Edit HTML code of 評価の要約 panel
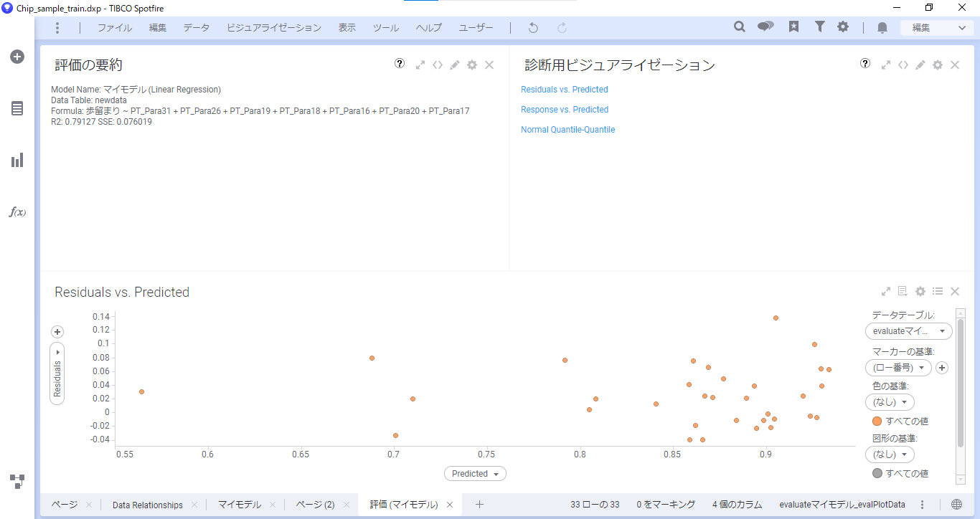The height and width of the screenshot is (519, 980). [438, 65]
